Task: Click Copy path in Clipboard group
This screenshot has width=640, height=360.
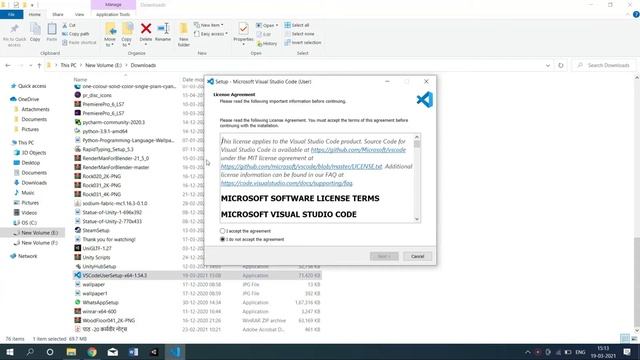Action: coord(76,34)
